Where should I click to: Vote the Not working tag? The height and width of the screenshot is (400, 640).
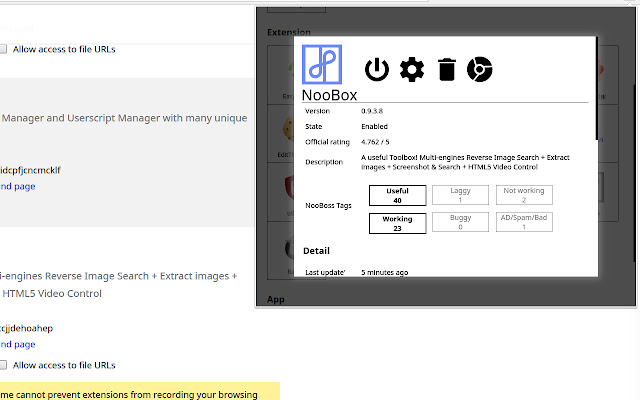coord(524,195)
